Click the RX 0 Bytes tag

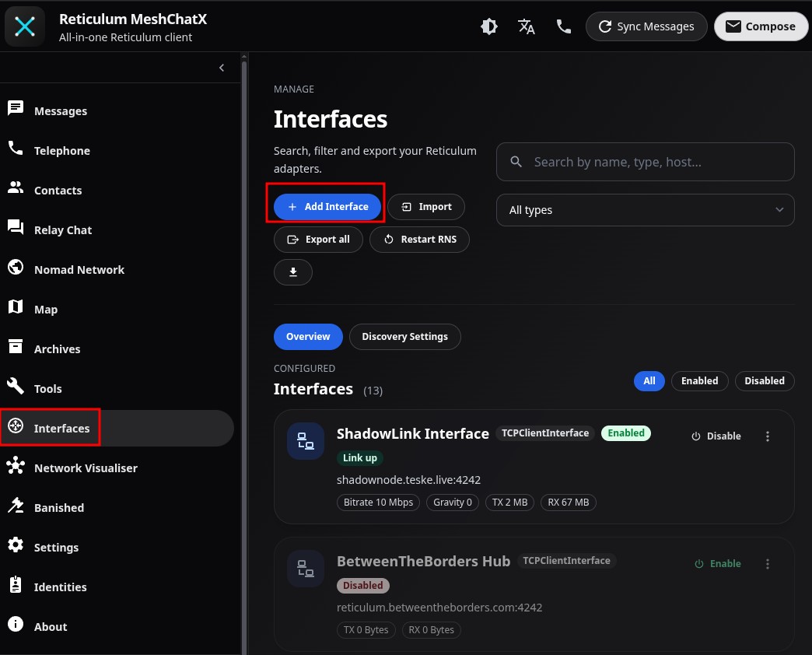[432, 630]
